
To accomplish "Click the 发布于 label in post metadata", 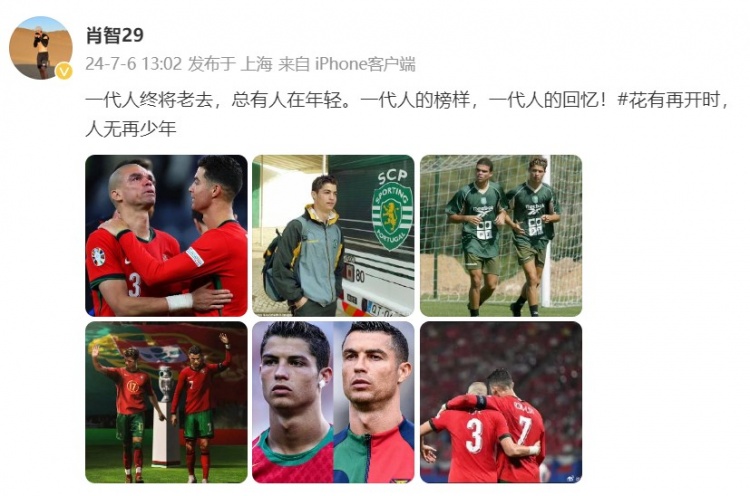I will [211, 64].
